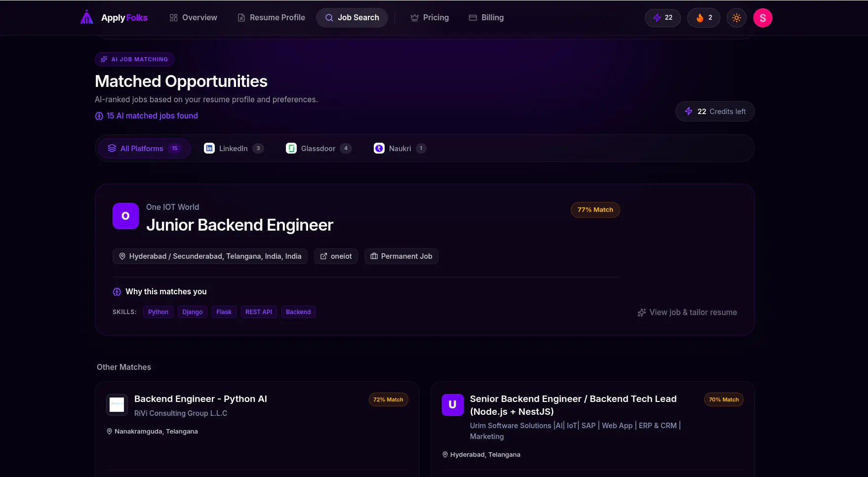Click the Python skill tag

158,312
